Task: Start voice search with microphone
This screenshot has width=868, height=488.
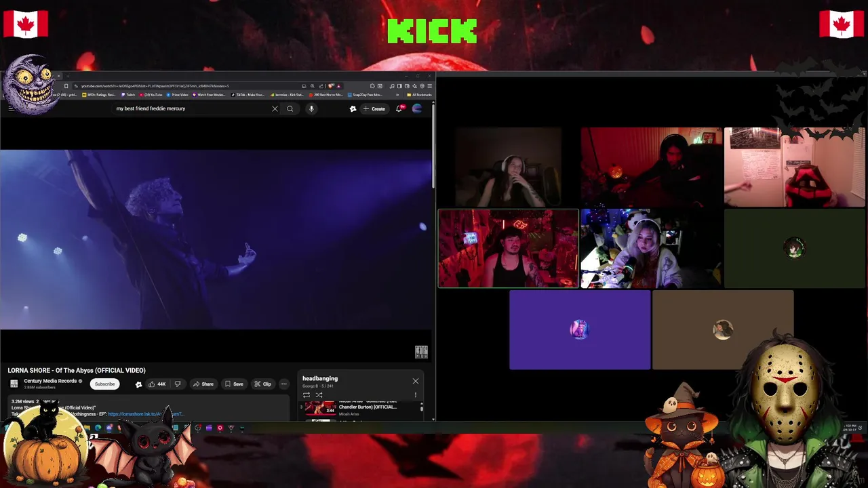Action: click(311, 108)
